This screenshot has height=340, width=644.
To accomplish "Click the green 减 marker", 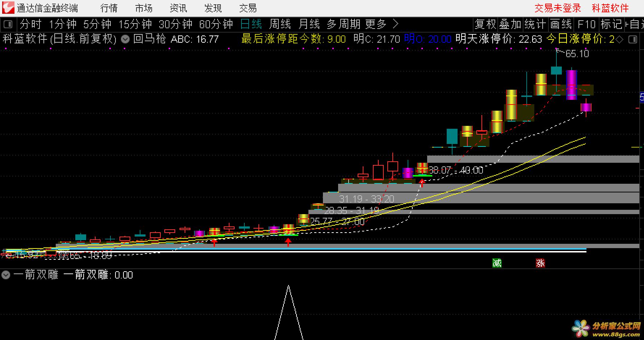I will coord(497,263).
